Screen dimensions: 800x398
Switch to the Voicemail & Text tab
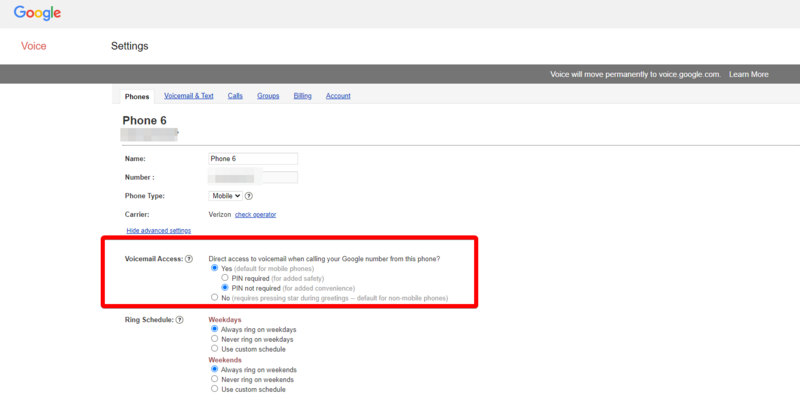pyautogui.click(x=189, y=96)
